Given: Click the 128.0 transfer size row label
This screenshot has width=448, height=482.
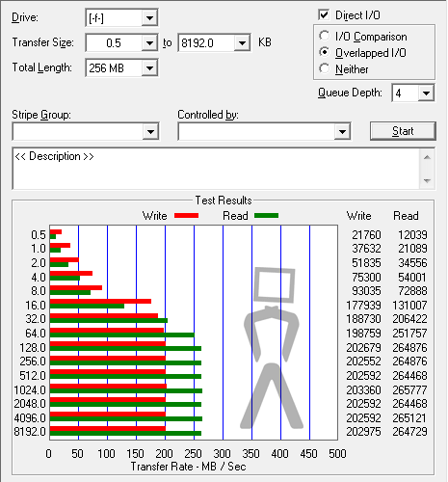Looking at the screenshot, I should tap(33, 348).
